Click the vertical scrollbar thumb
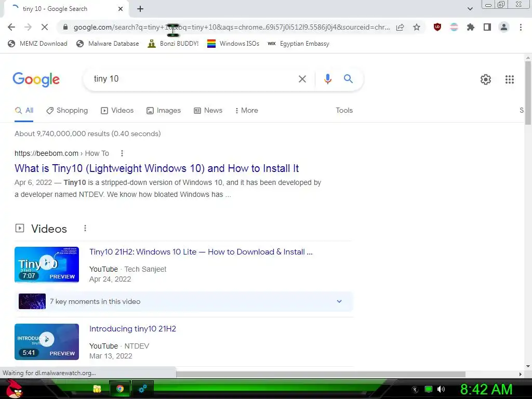Image resolution: width=532 pixels, height=399 pixels. [x=528, y=92]
